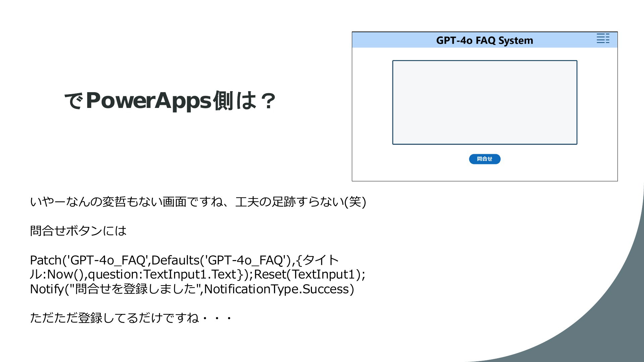Screen dimensions: 644x362
Task: Click the 問合せ button
Action: tap(485, 159)
